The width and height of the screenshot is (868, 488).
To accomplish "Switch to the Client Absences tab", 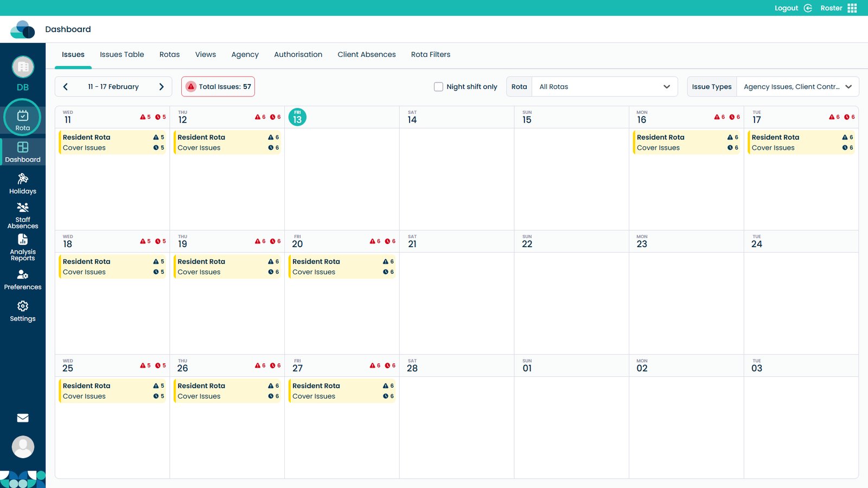I will coord(367,55).
